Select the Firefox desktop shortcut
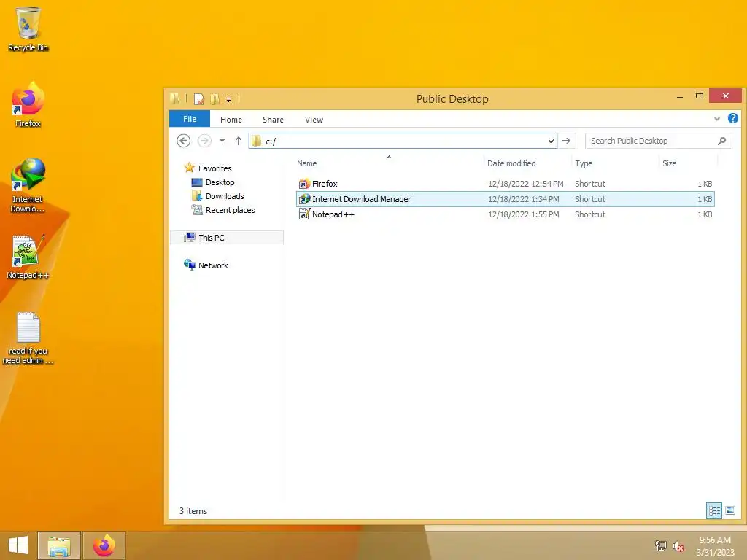747x560 pixels. coord(28,105)
